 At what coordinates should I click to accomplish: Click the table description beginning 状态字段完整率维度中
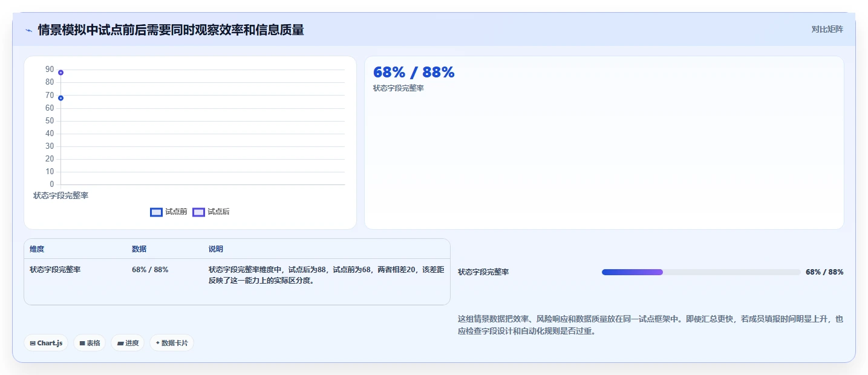(327, 275)
